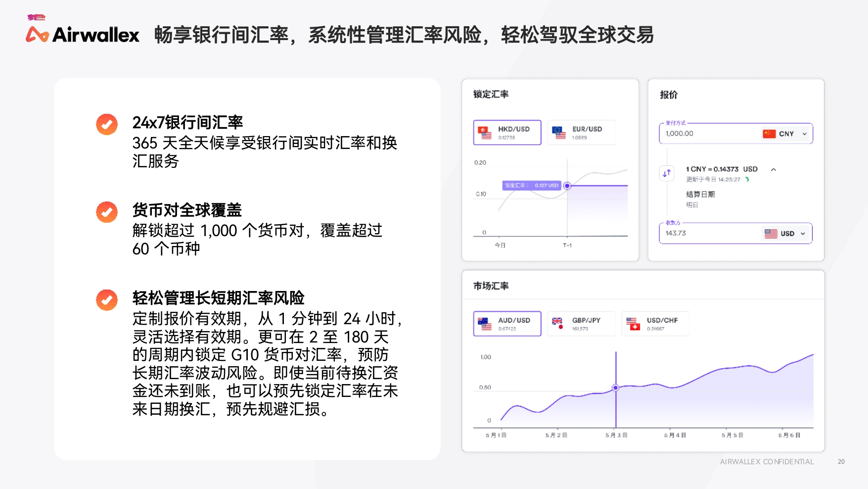The width and height of the screenshot is (868, 489).
Task: Collapse the 1 CNY = 0.14373 USD details
Action: (x=774, y=169)
